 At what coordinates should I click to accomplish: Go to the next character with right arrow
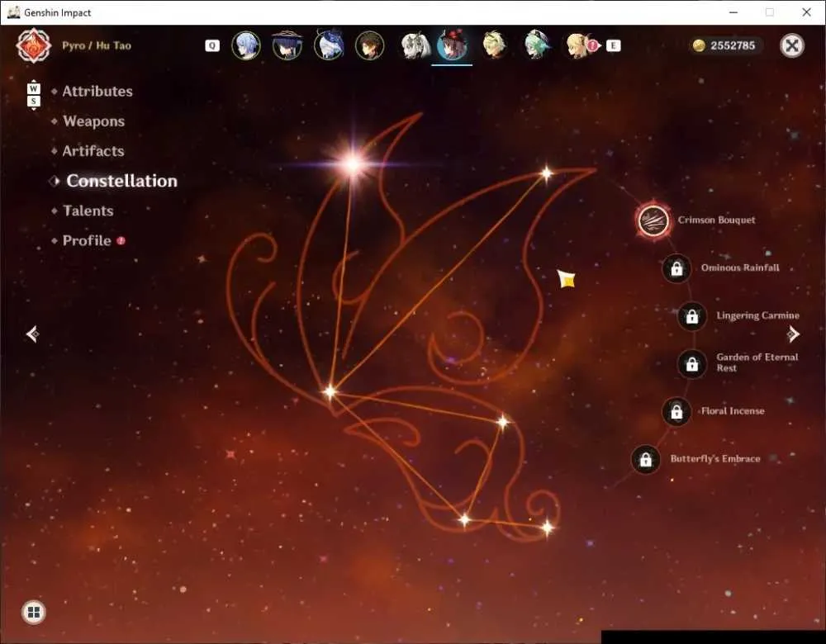pyautogui.click(x=793, y=334)
